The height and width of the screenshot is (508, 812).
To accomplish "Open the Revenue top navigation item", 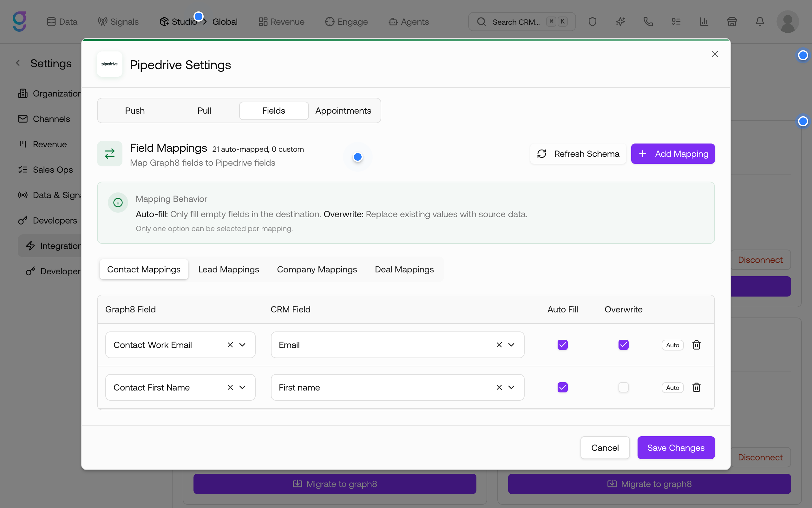I will (x=282, y=22).
